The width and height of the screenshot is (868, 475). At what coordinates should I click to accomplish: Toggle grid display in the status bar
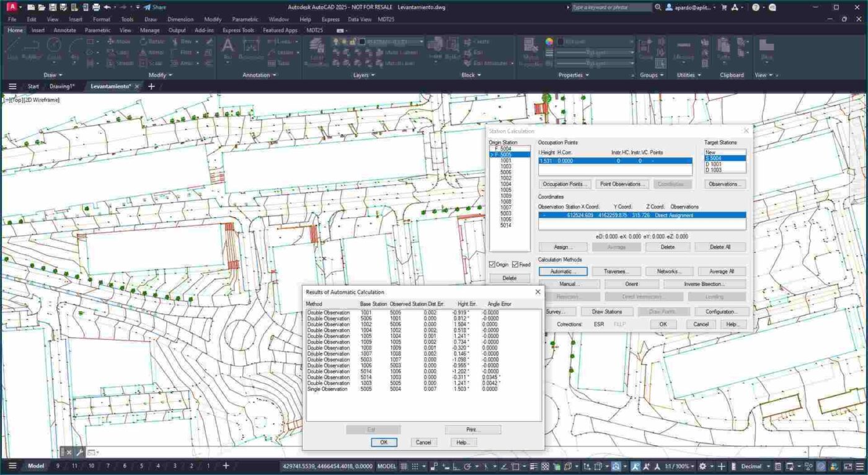click(x=404, y=466)
